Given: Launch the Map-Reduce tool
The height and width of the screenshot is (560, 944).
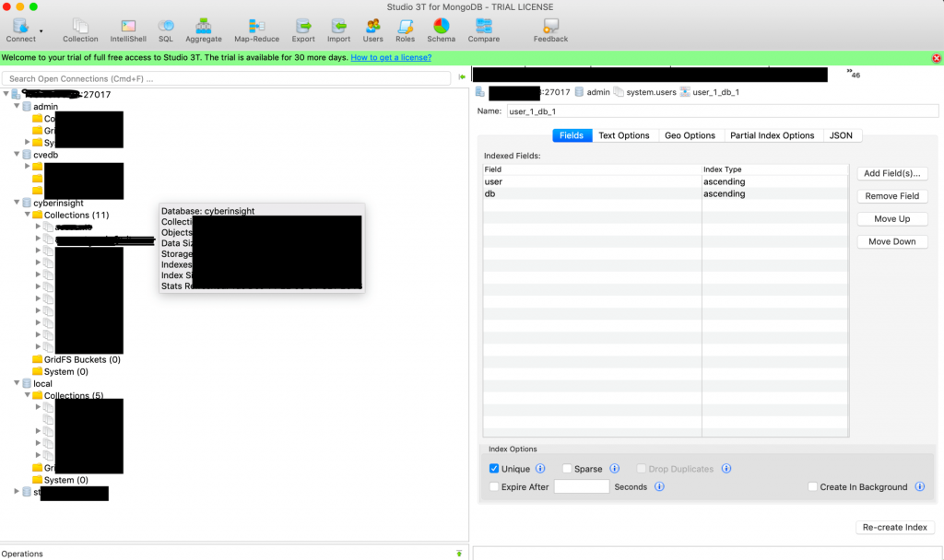Looking at the screenshot, I should point(256,30).
